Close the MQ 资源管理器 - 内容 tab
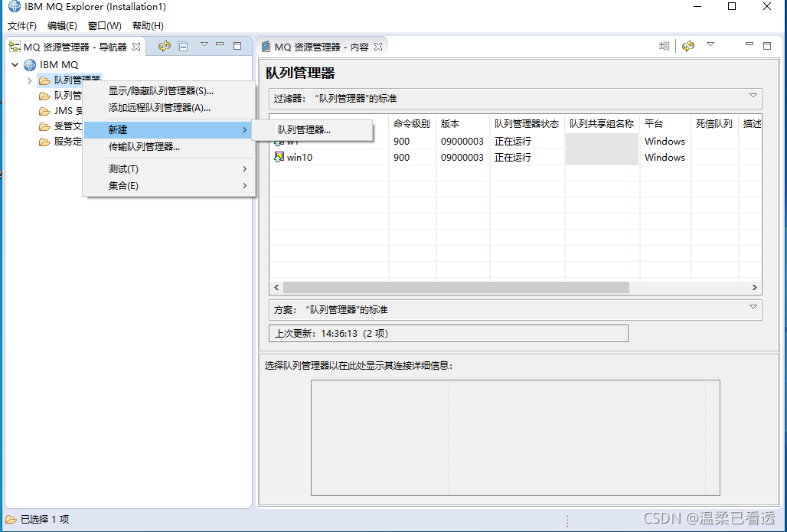Image resolution: width=787 pixels, height=532 pixels. [378, 47]
